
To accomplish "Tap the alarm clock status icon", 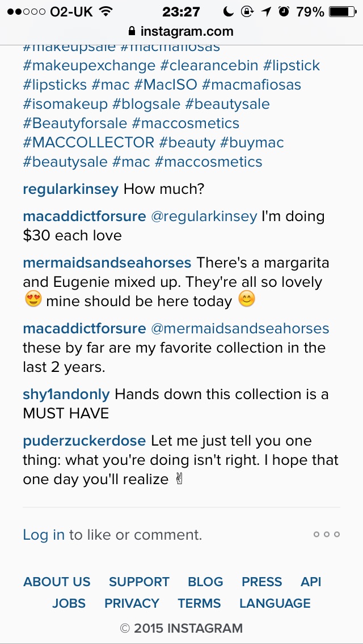I will tap(284, 12).
